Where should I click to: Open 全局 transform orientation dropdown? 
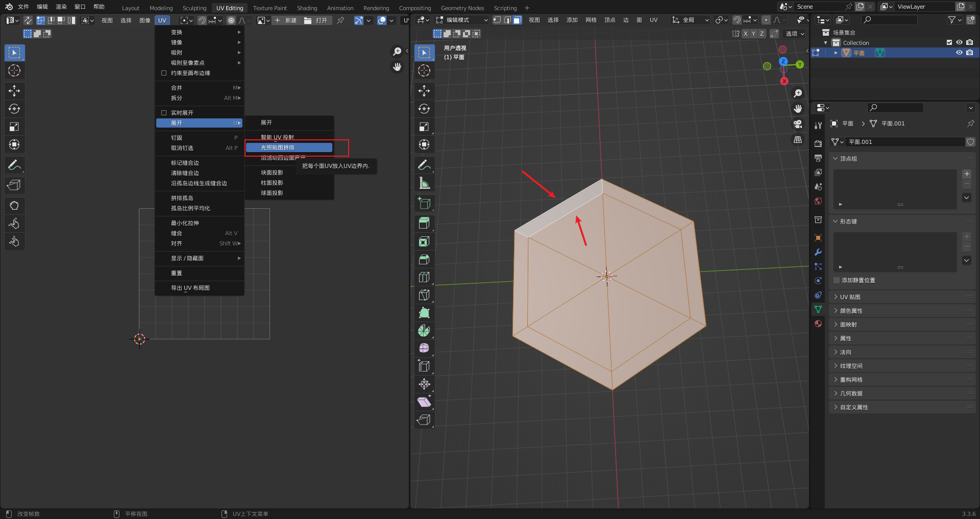coord(690,20)
